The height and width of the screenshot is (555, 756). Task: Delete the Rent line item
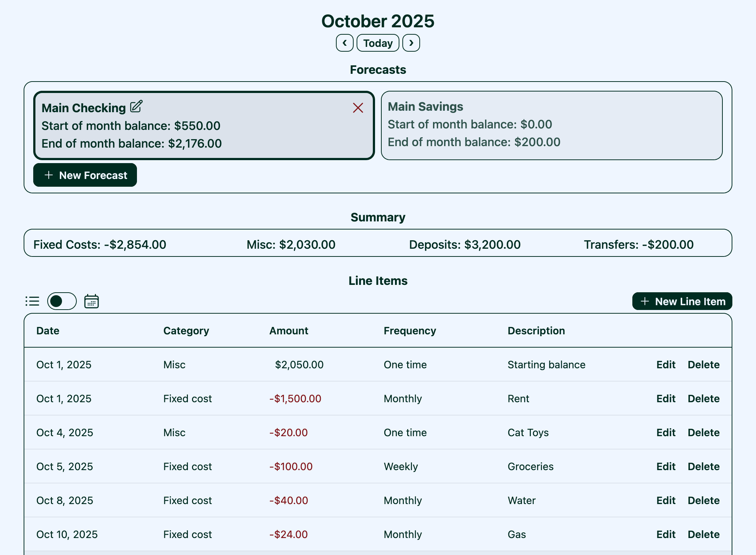(703, 399)
